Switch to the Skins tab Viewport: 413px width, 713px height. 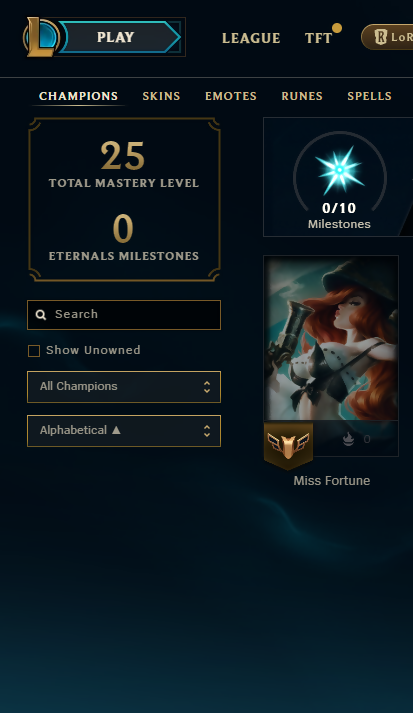tap(161, 96)
